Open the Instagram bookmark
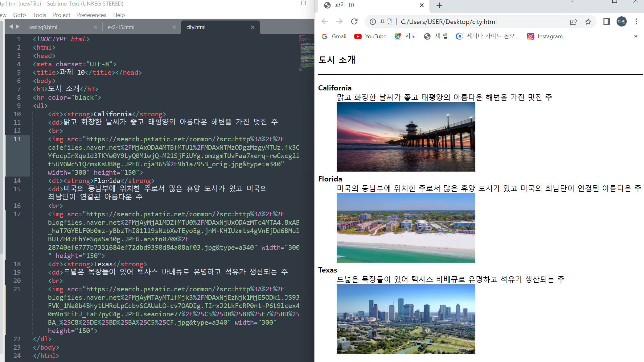The image size is (644, 362). tap(545, 36)
